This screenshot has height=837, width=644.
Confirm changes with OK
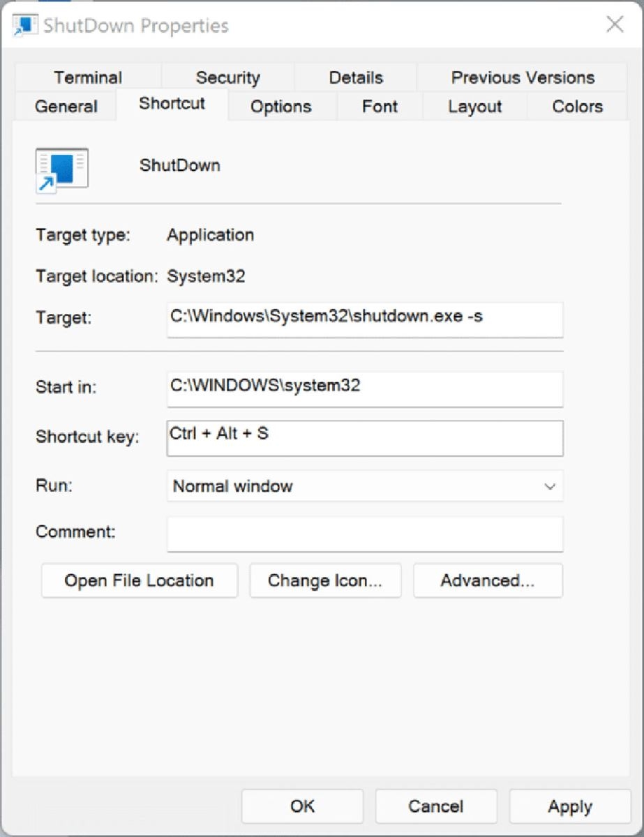(302, 806)
